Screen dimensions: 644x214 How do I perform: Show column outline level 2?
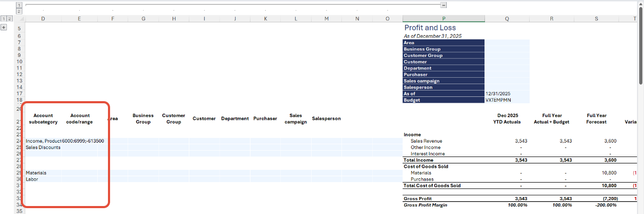(19, 11)
